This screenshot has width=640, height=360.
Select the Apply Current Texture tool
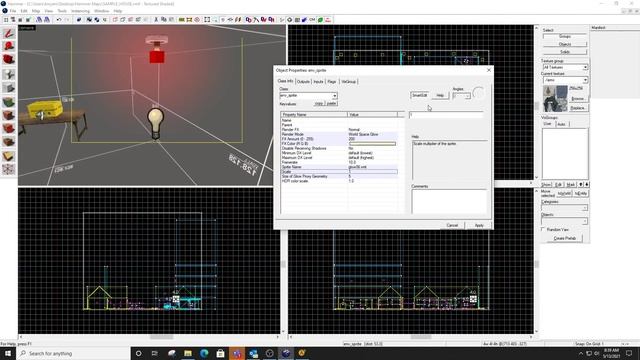tap(9, 115)
